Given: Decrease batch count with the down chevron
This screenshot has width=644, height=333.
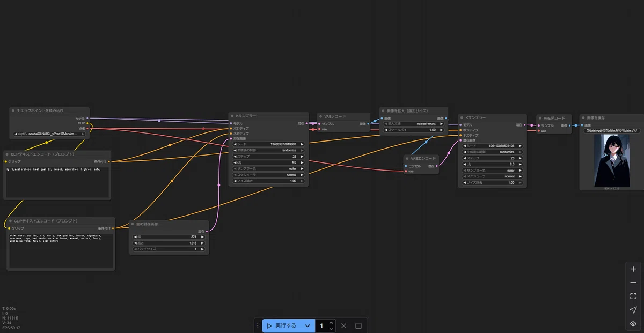Looking at the screenshot, I should (331, 329).
